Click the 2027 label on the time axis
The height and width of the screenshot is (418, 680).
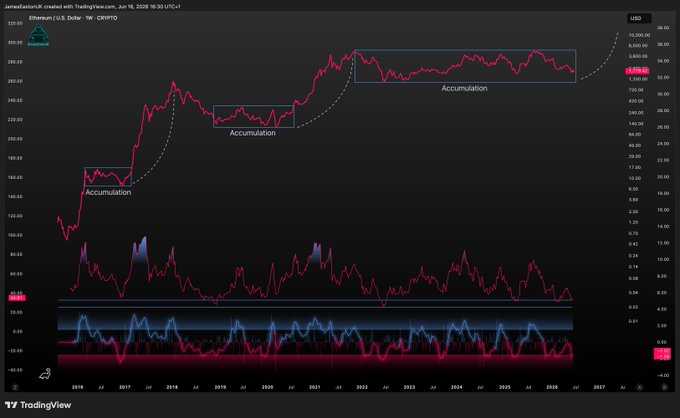pyautogui.click(x=599, y=387)
